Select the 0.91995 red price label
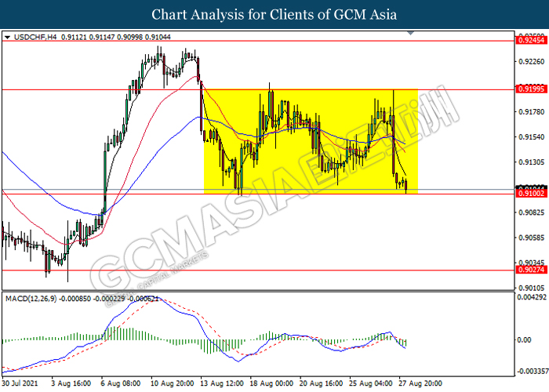The width and height of the screenshot is (549, 392). click(531, 89)
